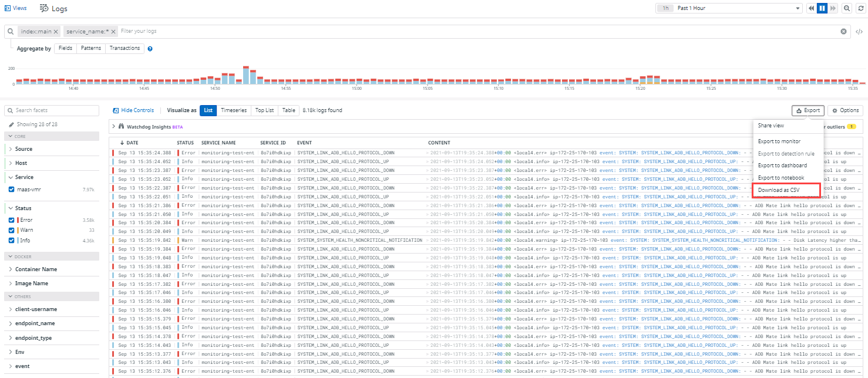Screen dimensions: 868x378
Task: Toggle the Warn status checkbox
Action: (12, 230)
